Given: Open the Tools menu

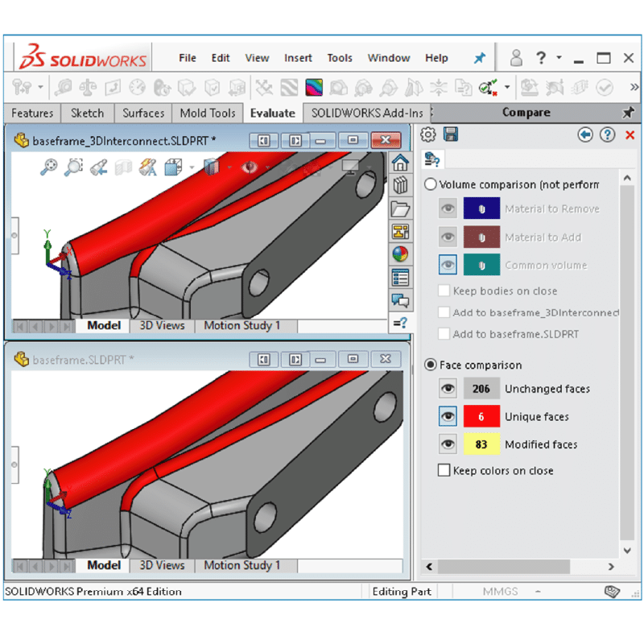Looking at the screenshot, I should pyautogui.click(x=339, y=58).
